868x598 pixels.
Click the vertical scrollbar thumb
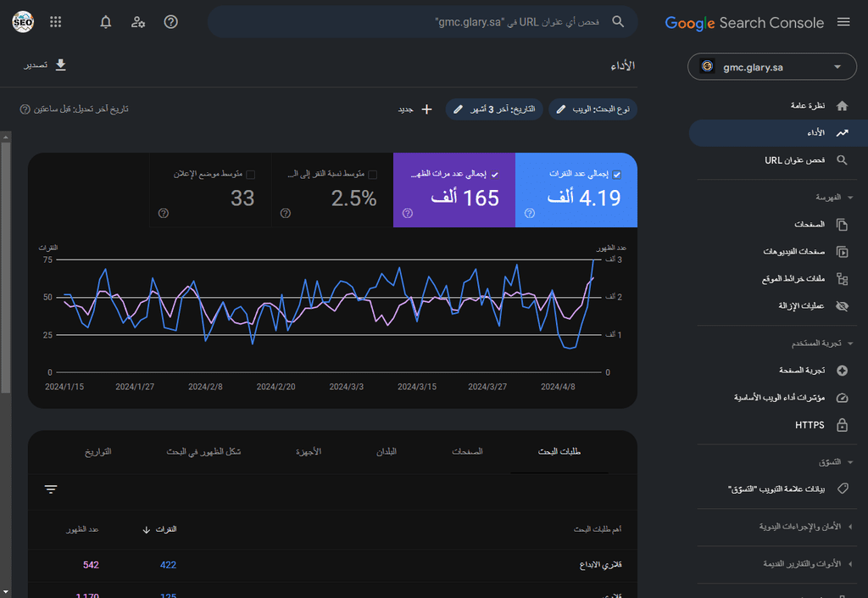[x=6, y=267]
